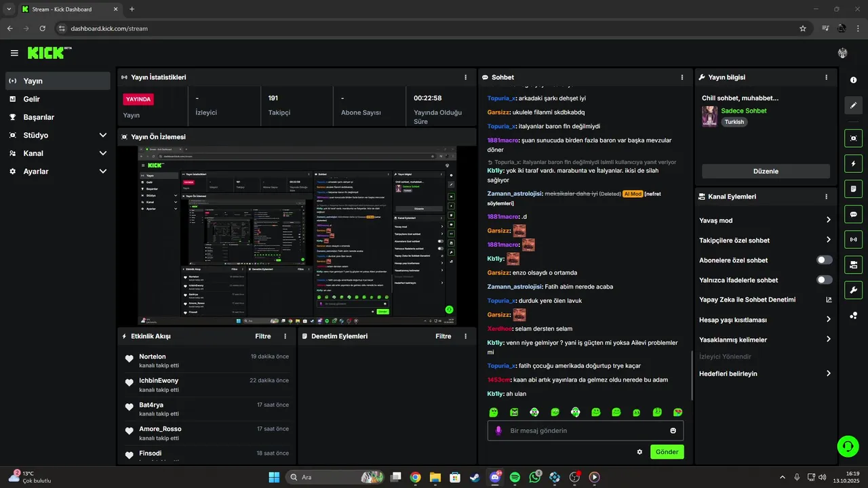Open external link icon for Yapay Zeka Denetimi
Screen dimensions: 868x488
coord(829,300)
